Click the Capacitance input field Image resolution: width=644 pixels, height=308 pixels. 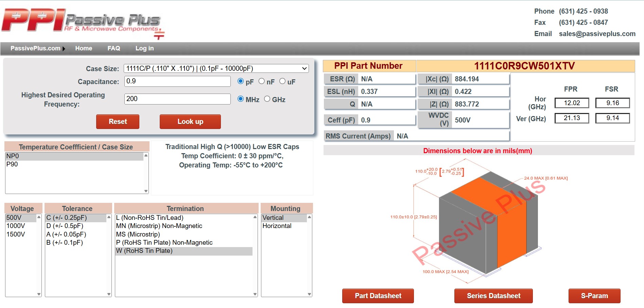tap(177, 81)
